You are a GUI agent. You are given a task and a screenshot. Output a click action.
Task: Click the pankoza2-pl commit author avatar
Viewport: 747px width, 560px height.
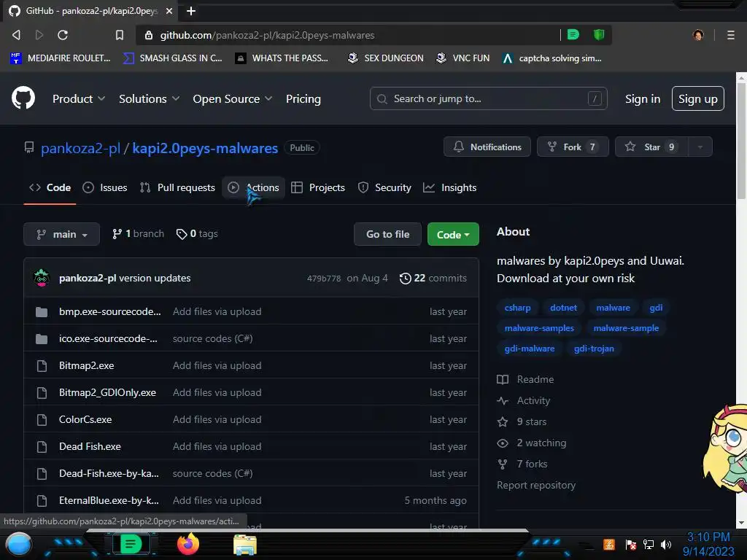[42, 278]
